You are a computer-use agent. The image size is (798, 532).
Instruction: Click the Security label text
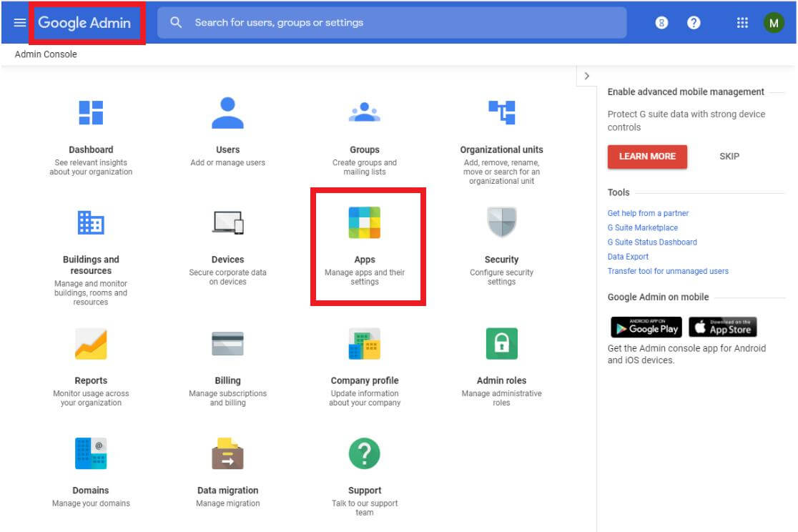(x=502, y=260)
